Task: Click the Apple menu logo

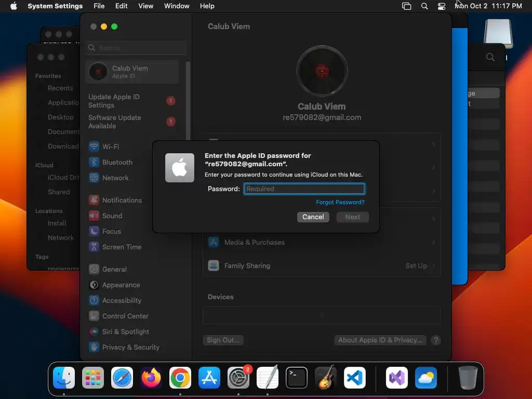Action: [x=14, y=6]
